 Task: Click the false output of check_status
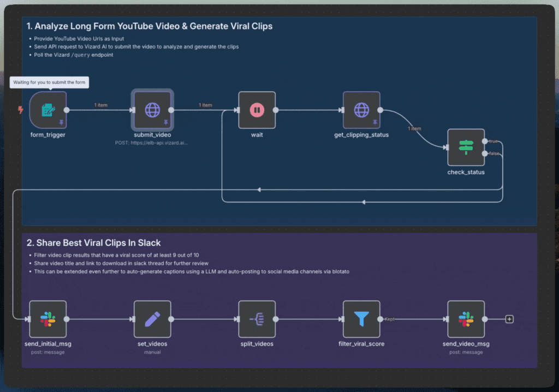[x=485, y=154]
